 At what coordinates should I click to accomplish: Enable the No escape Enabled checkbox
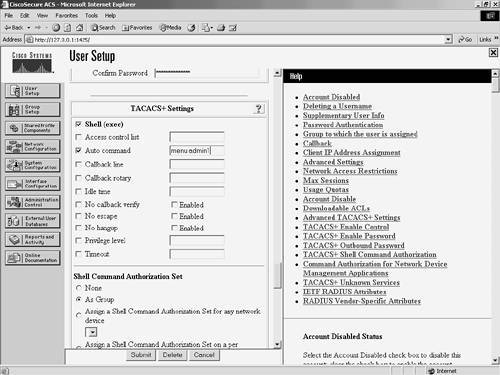pos(174,216)
